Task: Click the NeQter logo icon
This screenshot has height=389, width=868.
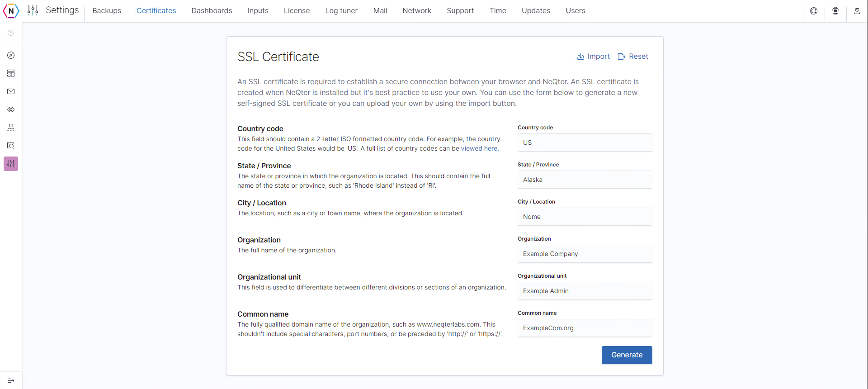Action: [11, 11]
